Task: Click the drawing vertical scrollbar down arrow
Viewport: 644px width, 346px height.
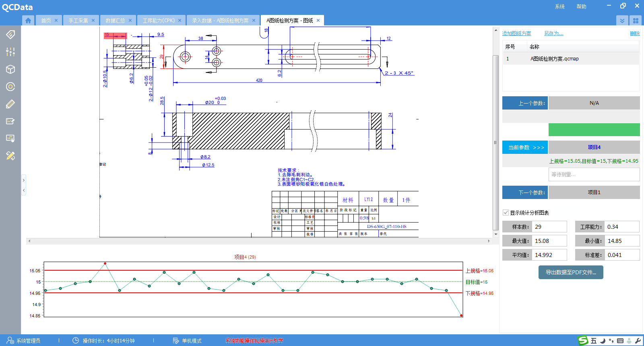Action: click(496, 234)
